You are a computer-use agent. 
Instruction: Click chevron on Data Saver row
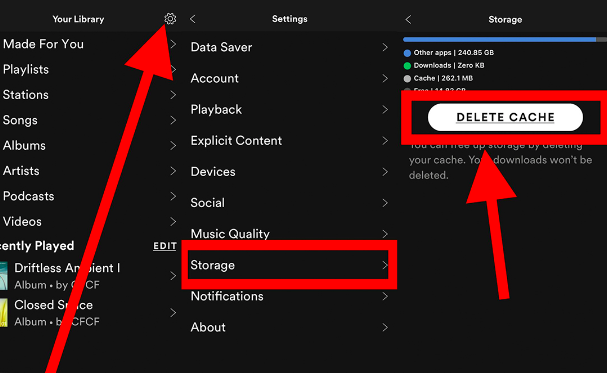(x=385, y=47)
